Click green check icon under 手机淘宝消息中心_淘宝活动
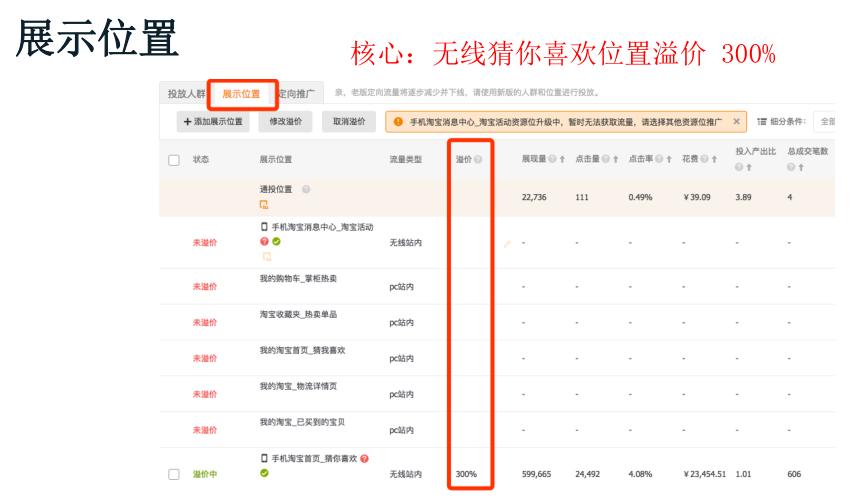Image resolution: width=852 pixels, height=498 pixels. coord(276,241)
